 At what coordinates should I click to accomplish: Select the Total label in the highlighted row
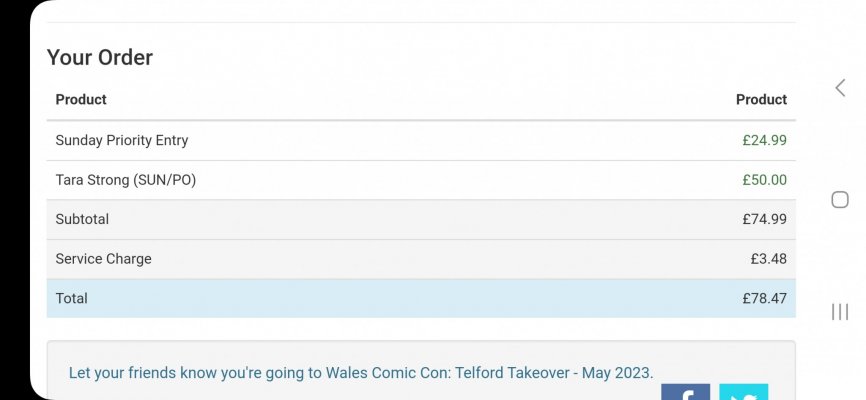point(72,298)
